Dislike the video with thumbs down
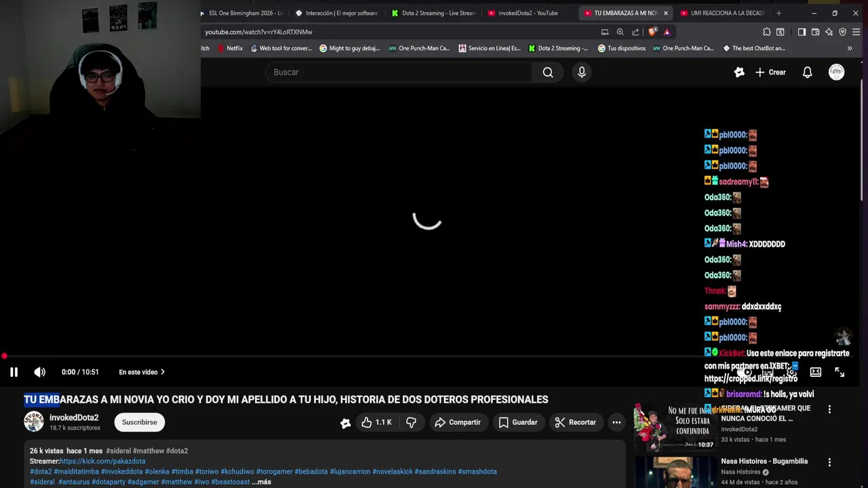Viewport: 868px width, 488px height. coord(411,422)
